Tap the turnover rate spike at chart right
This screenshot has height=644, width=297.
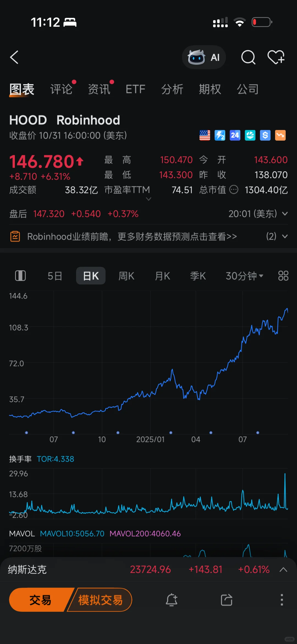pos(285,491)
